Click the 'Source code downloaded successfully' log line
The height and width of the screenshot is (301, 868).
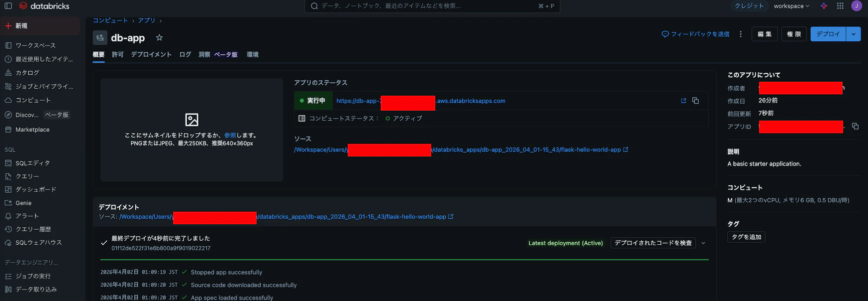[x=244, y=285]
